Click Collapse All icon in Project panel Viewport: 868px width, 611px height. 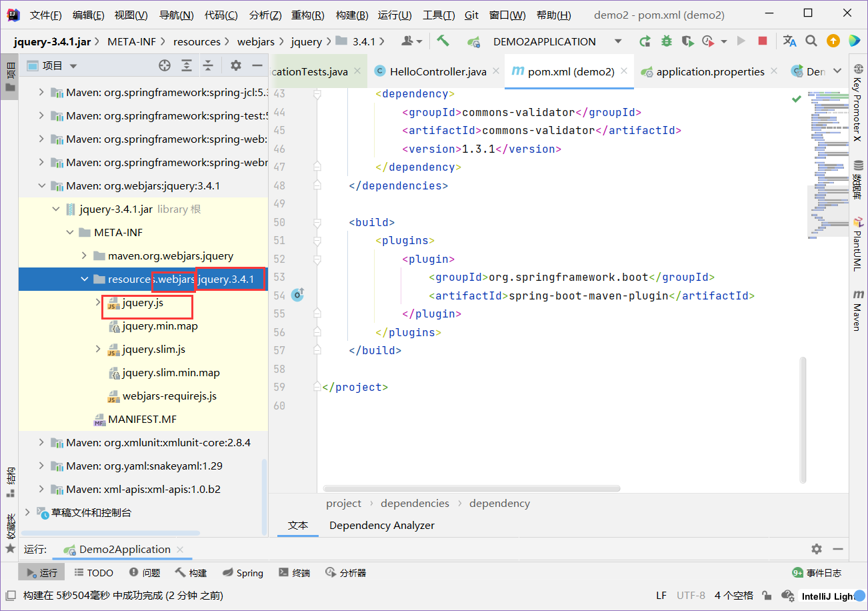pyautogui.click(x=209, y=65)
